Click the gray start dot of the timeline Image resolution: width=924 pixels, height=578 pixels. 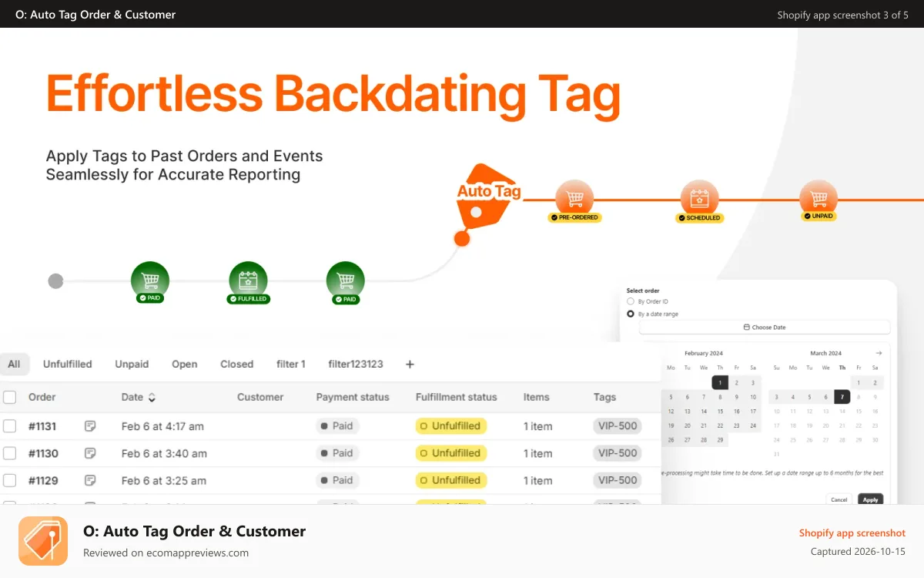click(x=55, y=281)
